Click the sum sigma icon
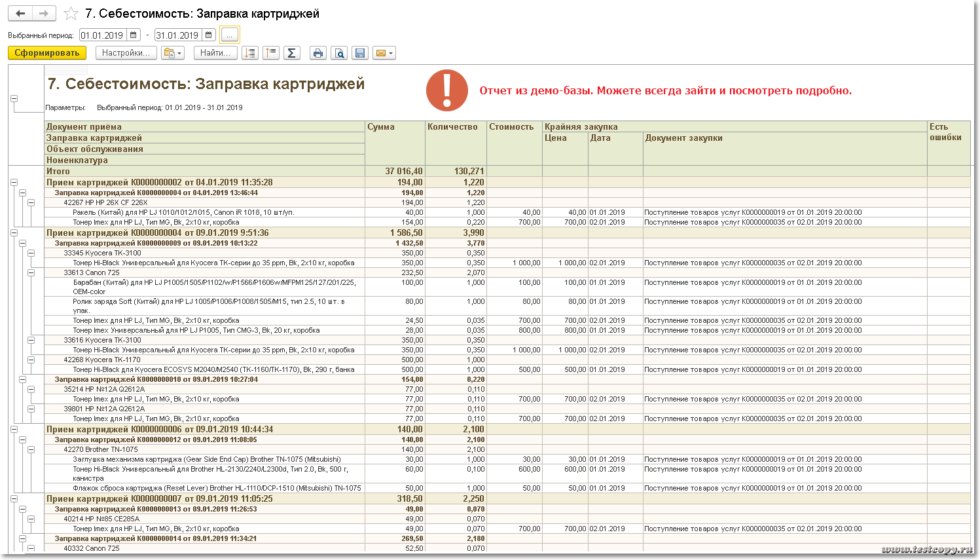This screenshot has height=560, width=980. click(x=292, y=53)
